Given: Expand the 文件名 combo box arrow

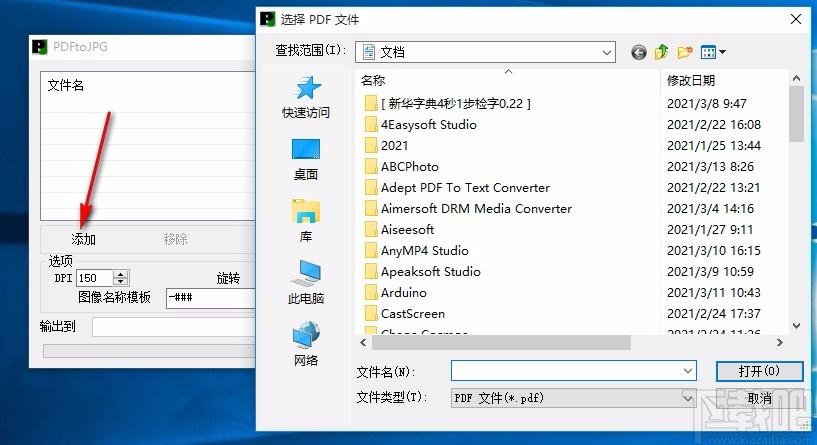Looking at the screenshot, I should (x=688, y=371).
